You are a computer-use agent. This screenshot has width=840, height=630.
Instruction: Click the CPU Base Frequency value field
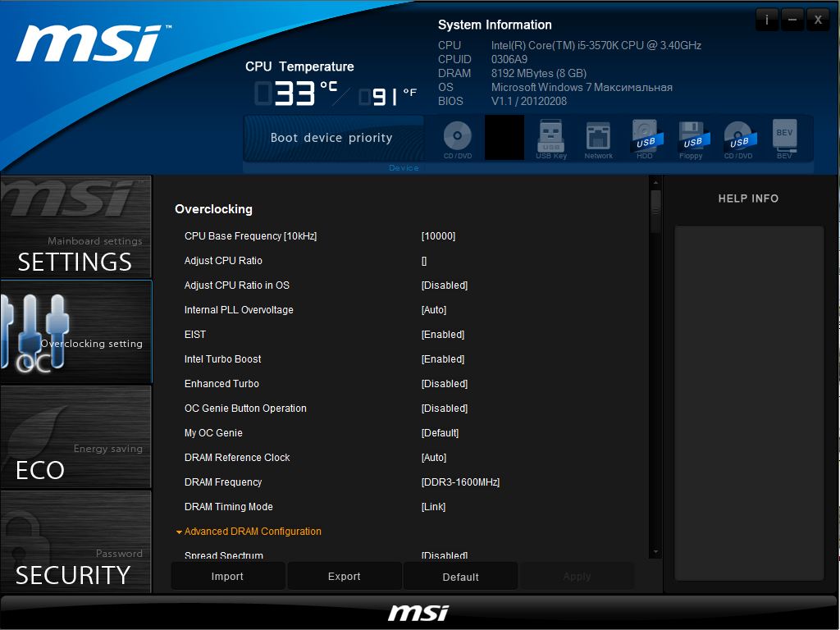[438, 236]
